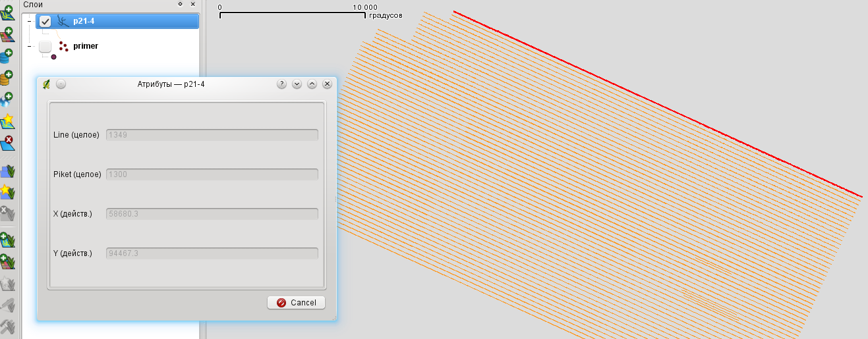Click the 'Слои' panel title

(33, 4)
